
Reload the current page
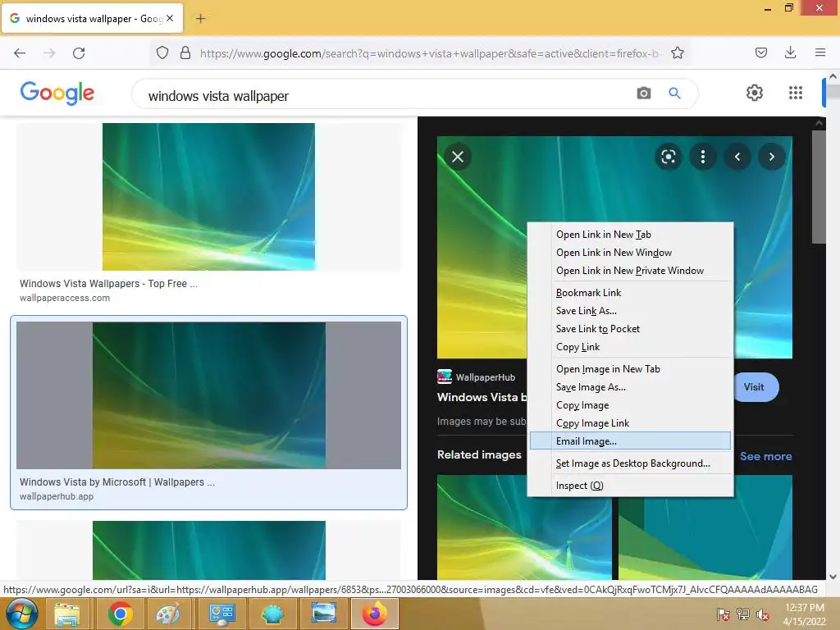click(x=79, y=53)
